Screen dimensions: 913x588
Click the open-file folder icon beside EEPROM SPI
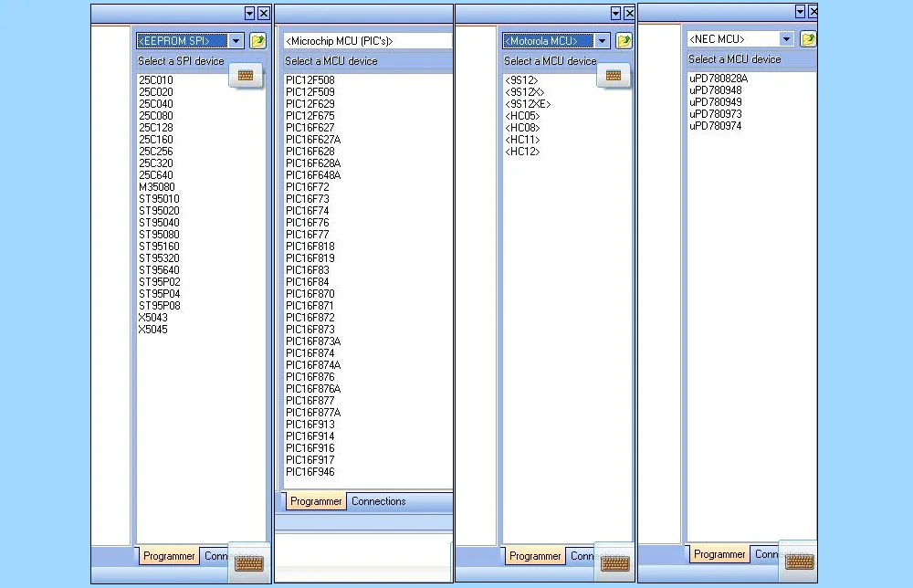(257, 41)
